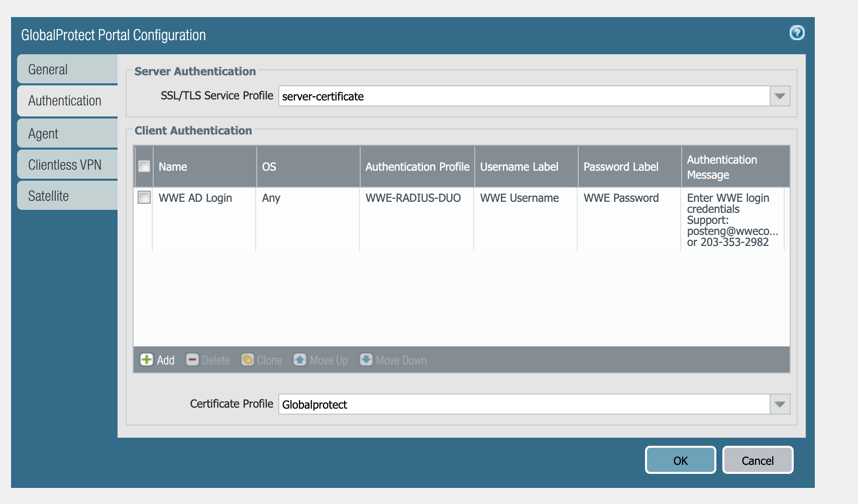This screenshot has width=858, height=504.
Task: Open the Agent tab
Action: [67, 134]
